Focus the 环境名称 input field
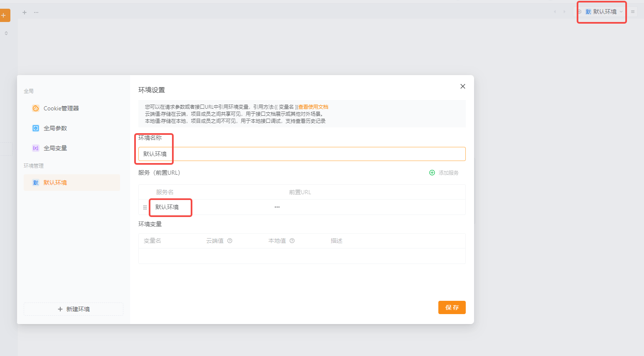The height and width of the screenshot is (356, 644). (x=302, y=154)
